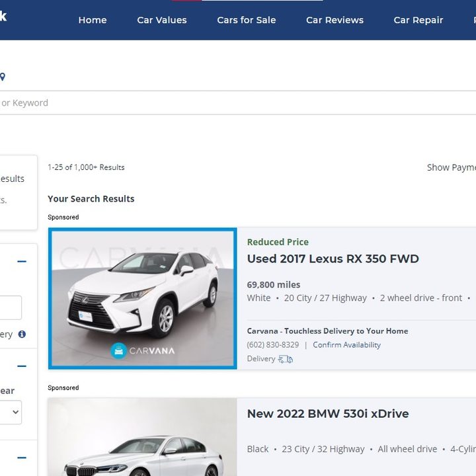Collapse the Year filter section
Viewport: 476px width, 476px height.
pos(22,366)
